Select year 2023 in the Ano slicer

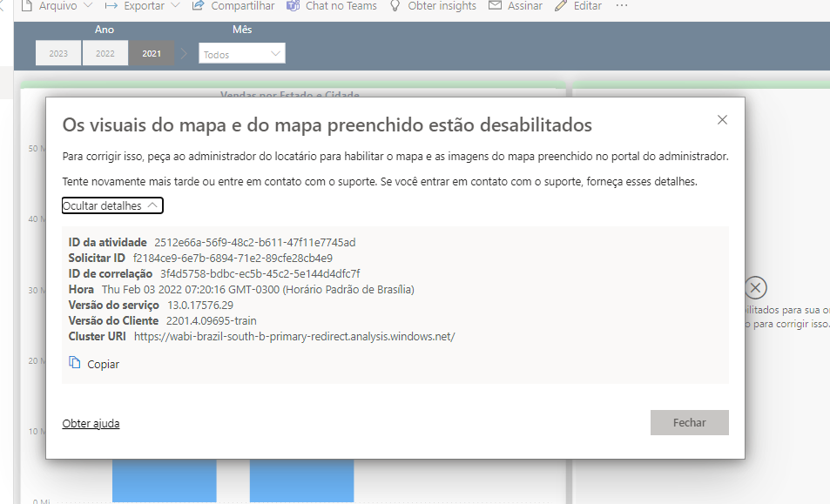click(58, 53)
